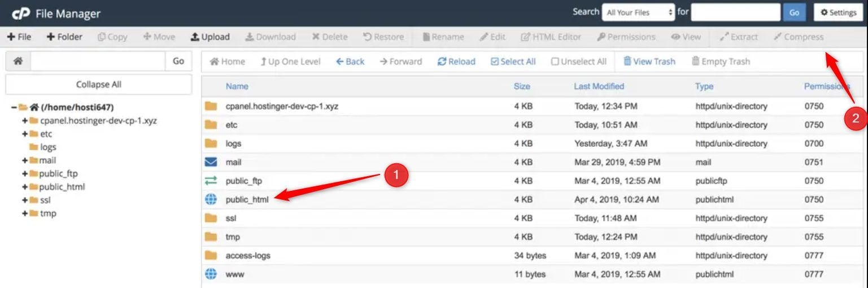Expand the public_ftp folder in tree
Image resolution: width=868 pixels, height=288 pixels.
[x=25, y=173]
